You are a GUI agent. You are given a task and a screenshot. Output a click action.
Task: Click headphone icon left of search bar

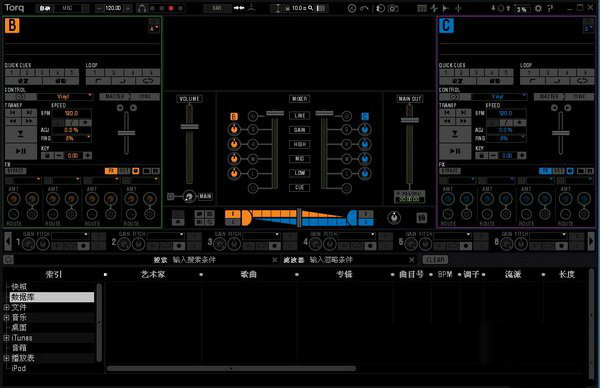pos(8,259)
